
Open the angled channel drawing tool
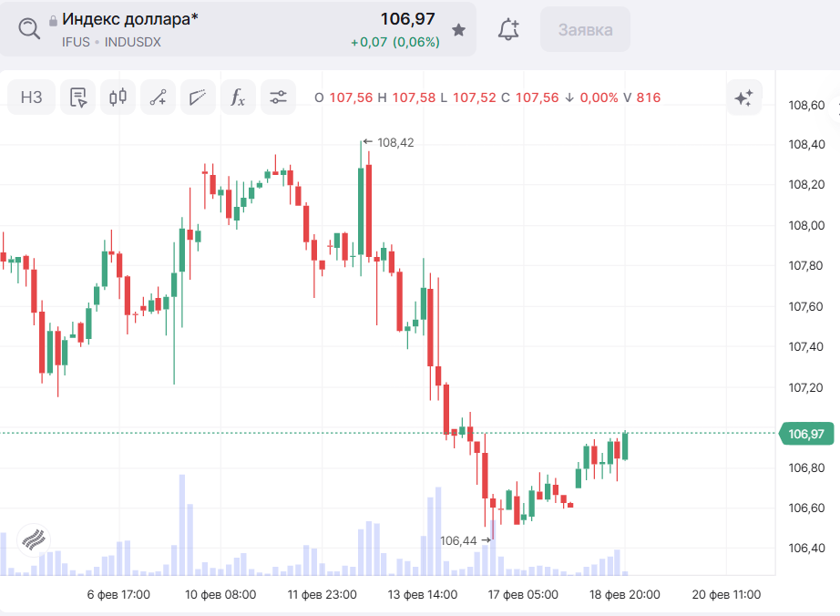tap(198, 98)
